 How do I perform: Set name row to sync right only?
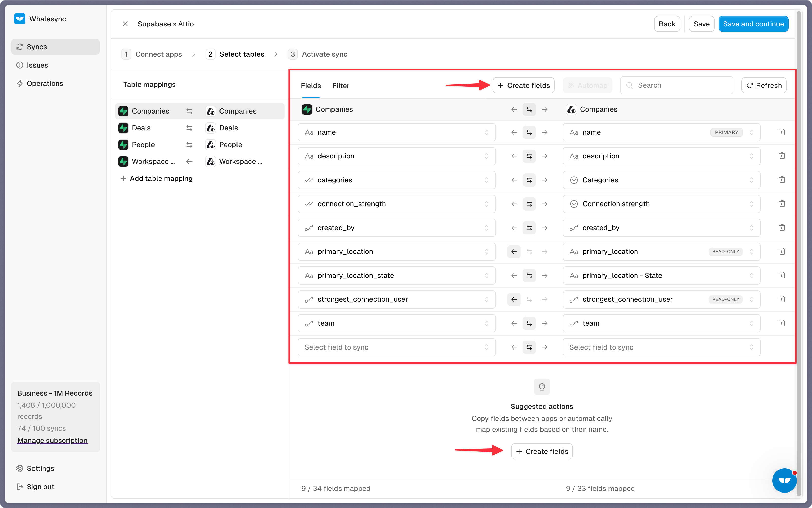pos(545,132)
